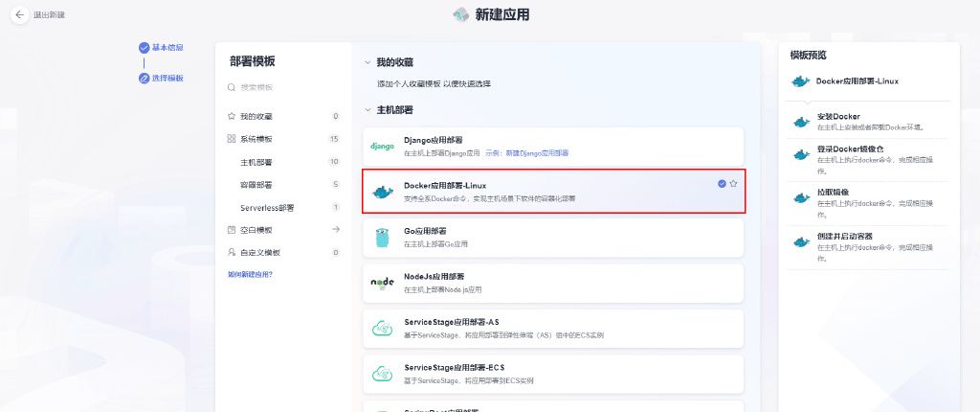Collapse the 主机部署 section
The height and width of the screenshot is (412, 980).
[367, 110]
